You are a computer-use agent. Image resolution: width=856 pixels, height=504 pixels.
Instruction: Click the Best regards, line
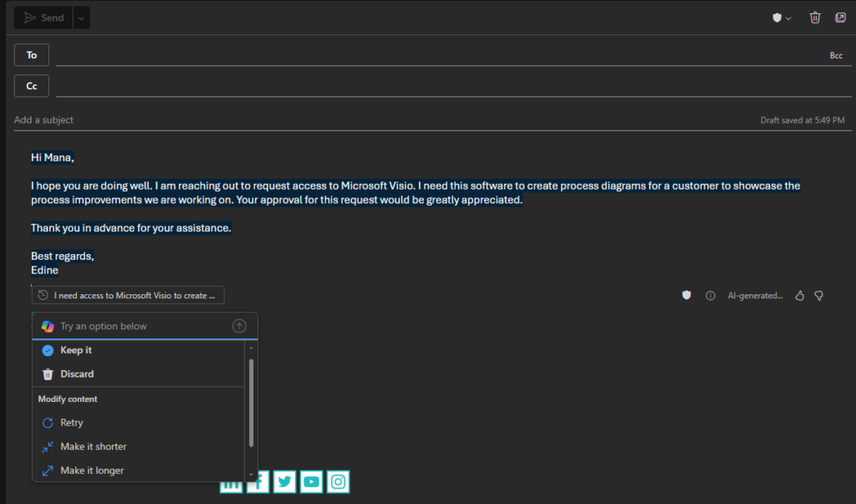point(62,256)
